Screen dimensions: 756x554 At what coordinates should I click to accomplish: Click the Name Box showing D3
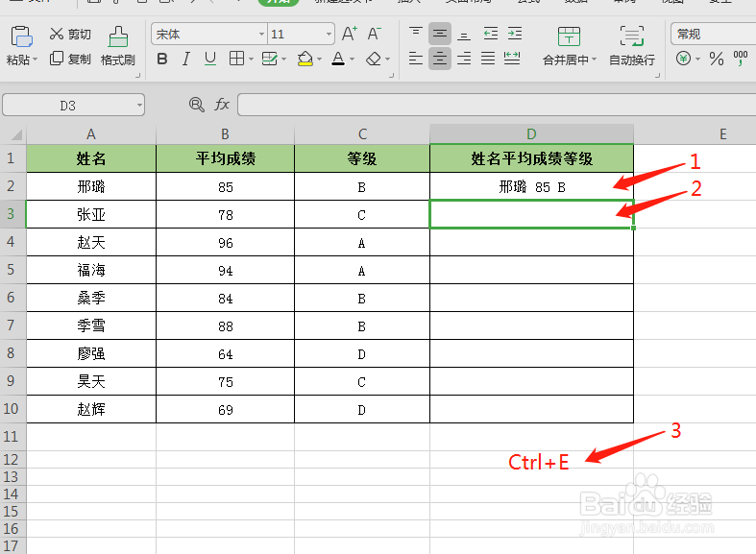click(67, 105)
